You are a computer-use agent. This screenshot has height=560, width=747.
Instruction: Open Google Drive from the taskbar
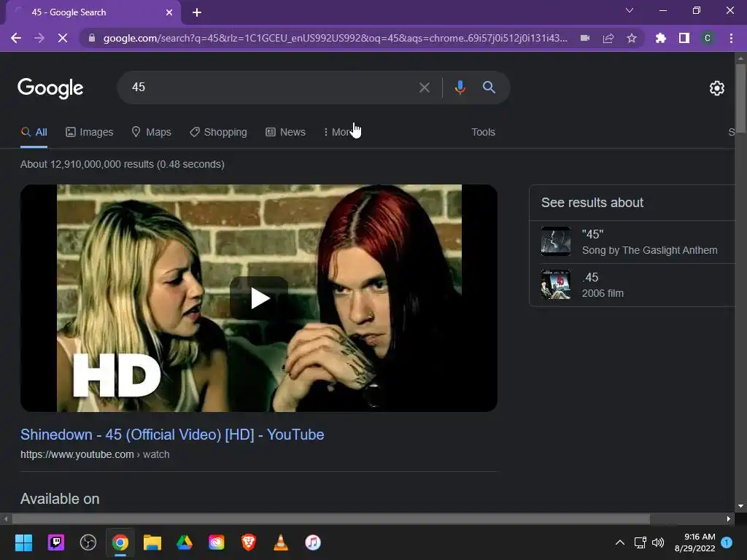click(x=185, y=542)
